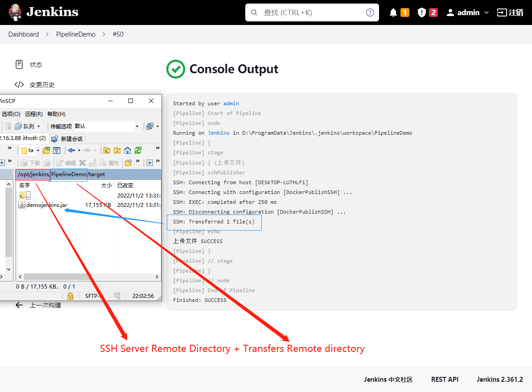Open WinSCP 帮助(H) menu
Viewport: 532px width, 392px height.
click(x=56, y=114)
